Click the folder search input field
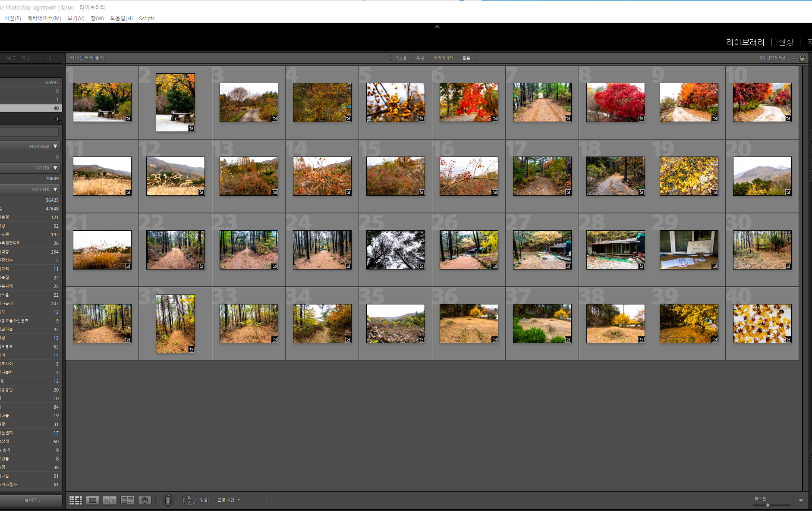812x511 pixels. [x=29, y=132]
